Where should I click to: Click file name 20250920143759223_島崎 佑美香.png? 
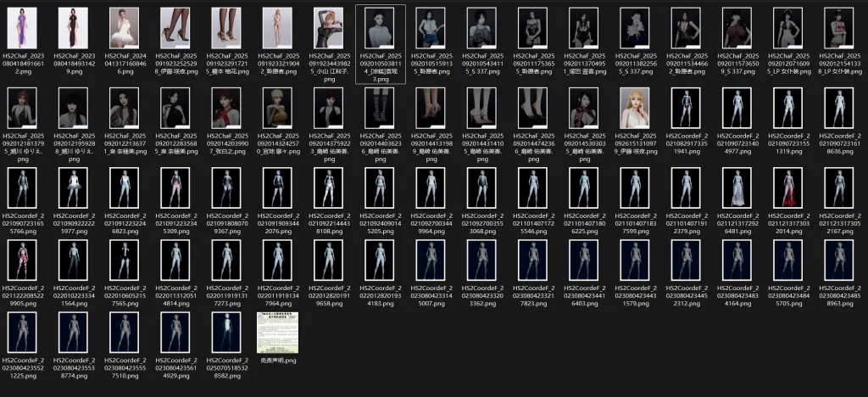coord(328,148)
